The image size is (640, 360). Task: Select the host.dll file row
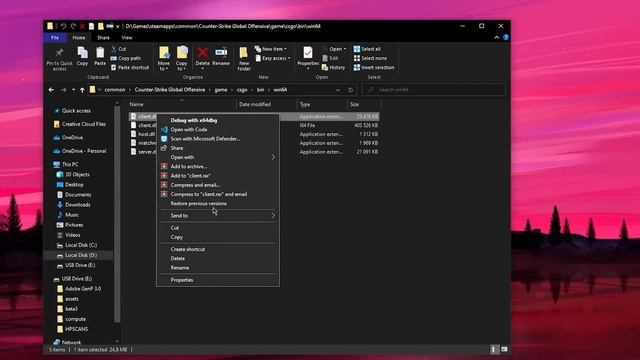tap(254, 134)
